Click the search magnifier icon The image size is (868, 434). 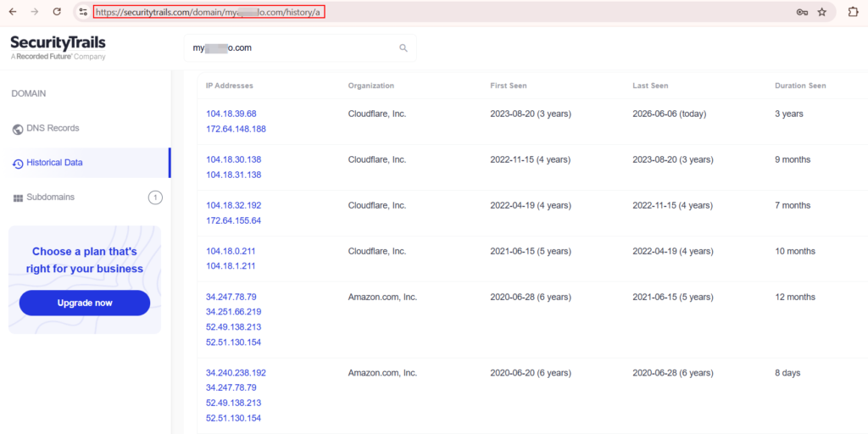[403, 48]
